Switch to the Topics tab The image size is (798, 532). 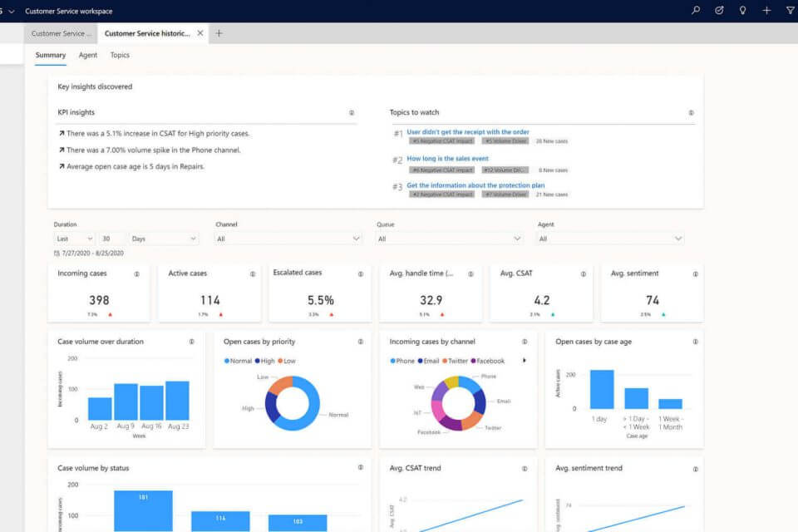tap(120, 55)
